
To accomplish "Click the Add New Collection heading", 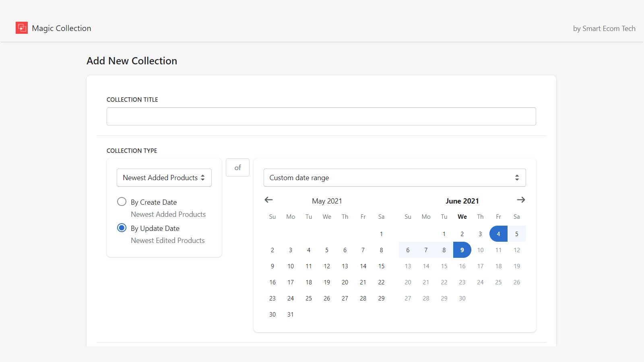I will click(x=132, y=61).
